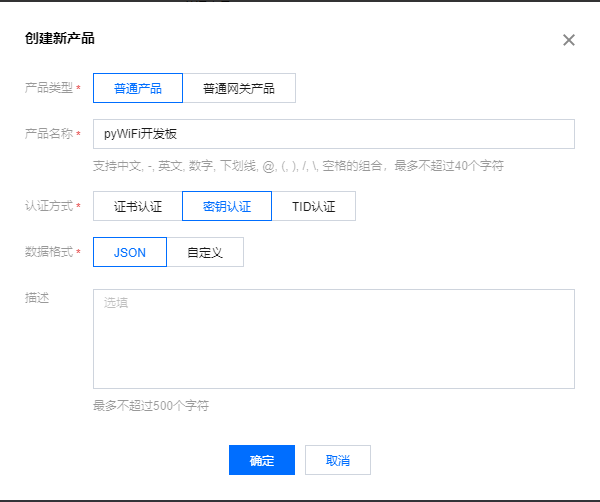Cancel with the 取消 button
Viewport: 600px width, 502px height.
coord(338,460)
